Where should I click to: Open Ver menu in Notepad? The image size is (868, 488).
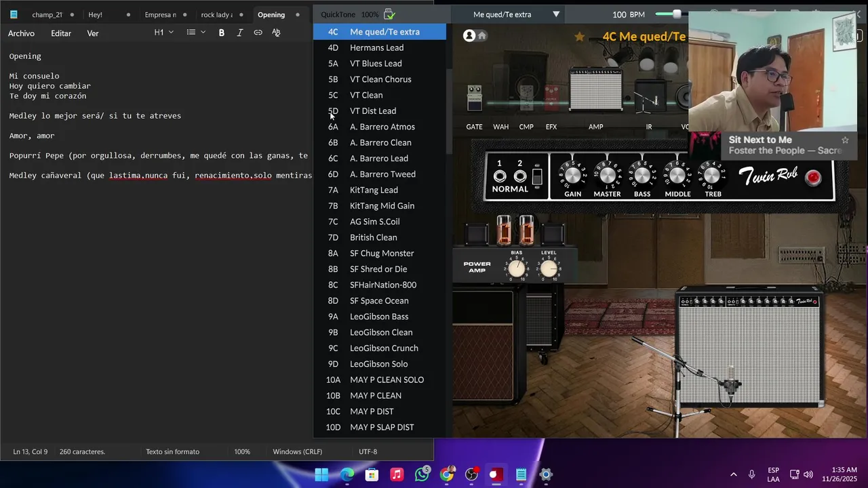pyautogui.click(x=93, y=33)
